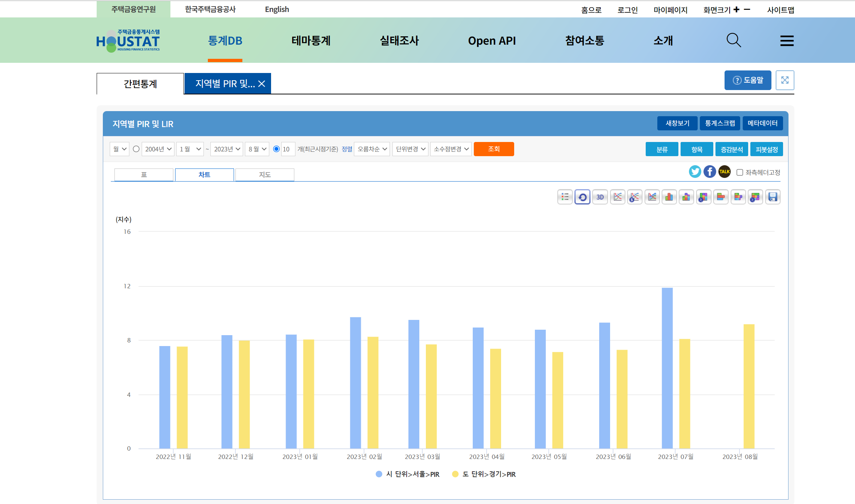Click the 서울 PIR blue legend marker
Screen dimensions: 855x504
(379, 474)
